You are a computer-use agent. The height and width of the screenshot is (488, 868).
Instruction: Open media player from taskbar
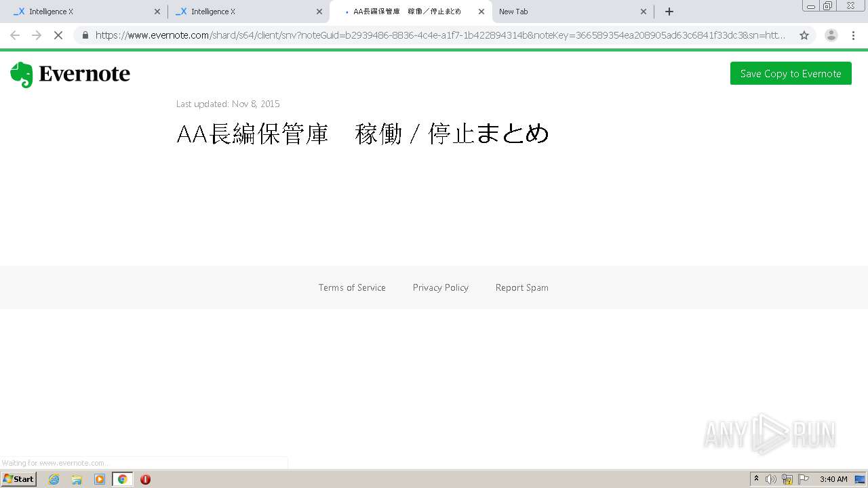coord(100,479)
